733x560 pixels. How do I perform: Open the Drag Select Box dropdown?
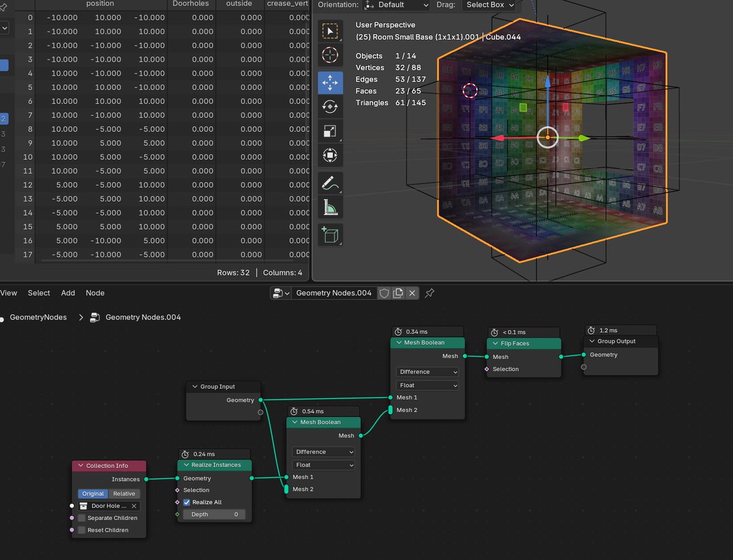coord(489,5)
